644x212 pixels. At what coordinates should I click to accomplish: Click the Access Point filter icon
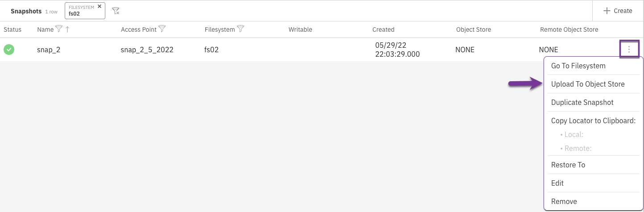tap(162, 29)
